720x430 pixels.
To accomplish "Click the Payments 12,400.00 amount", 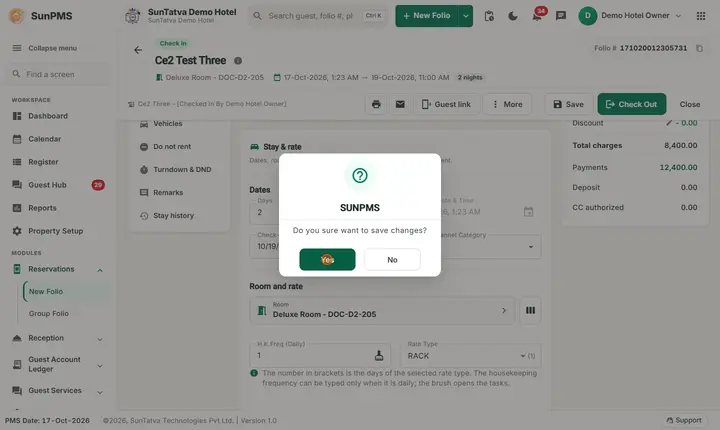I will (678, 168).
